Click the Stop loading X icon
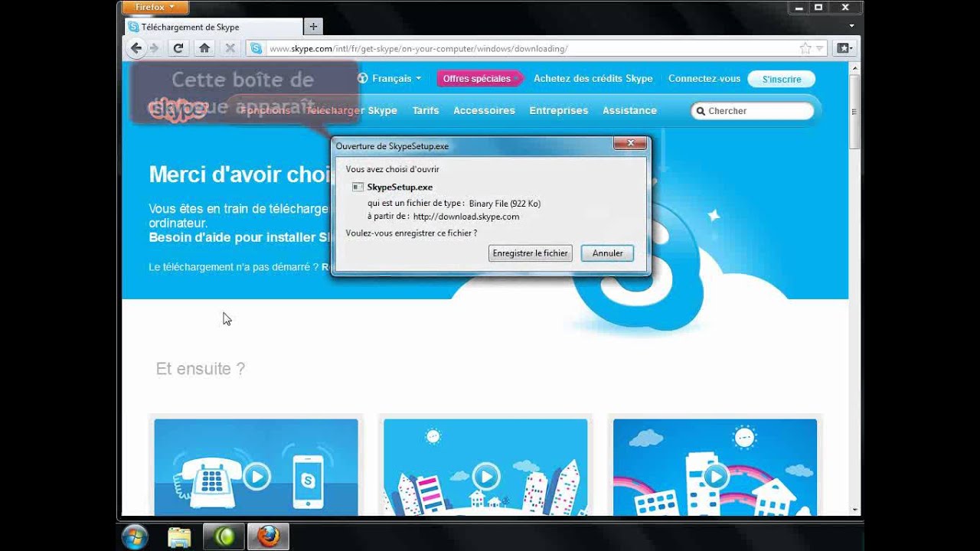 tap(229, 48)
